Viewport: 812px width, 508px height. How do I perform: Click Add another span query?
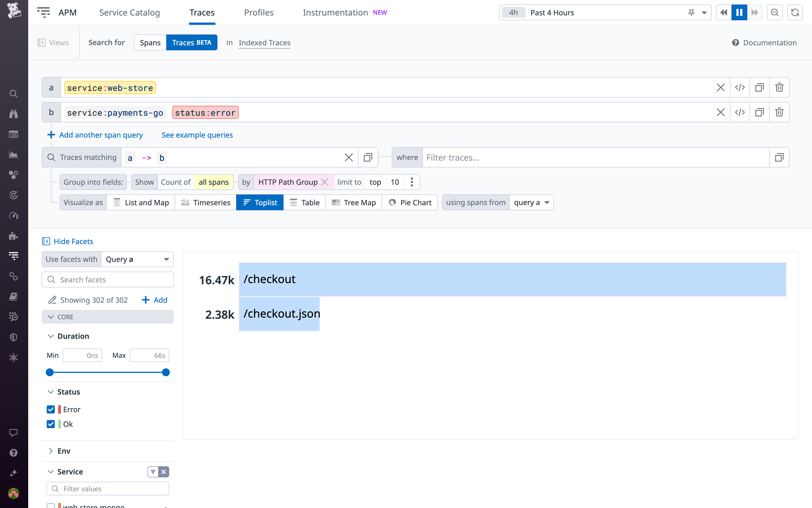(101, 135)
